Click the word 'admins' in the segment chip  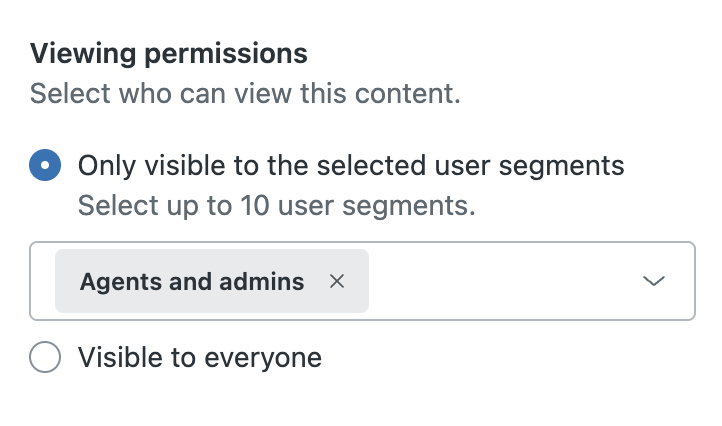point(267,282)
